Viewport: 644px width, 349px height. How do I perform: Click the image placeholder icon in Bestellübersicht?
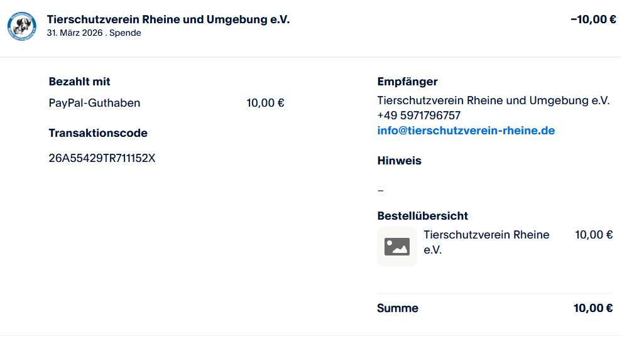[x=397, y=247]
